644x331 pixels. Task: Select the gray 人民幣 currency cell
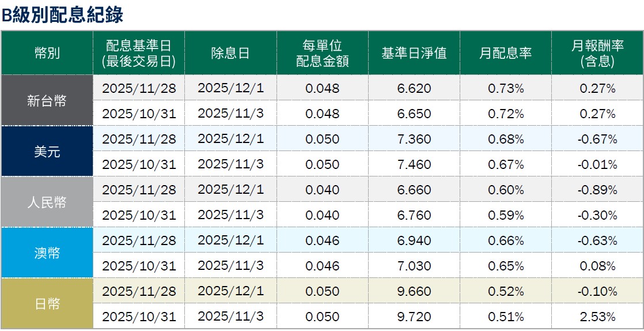pos(47,202)
